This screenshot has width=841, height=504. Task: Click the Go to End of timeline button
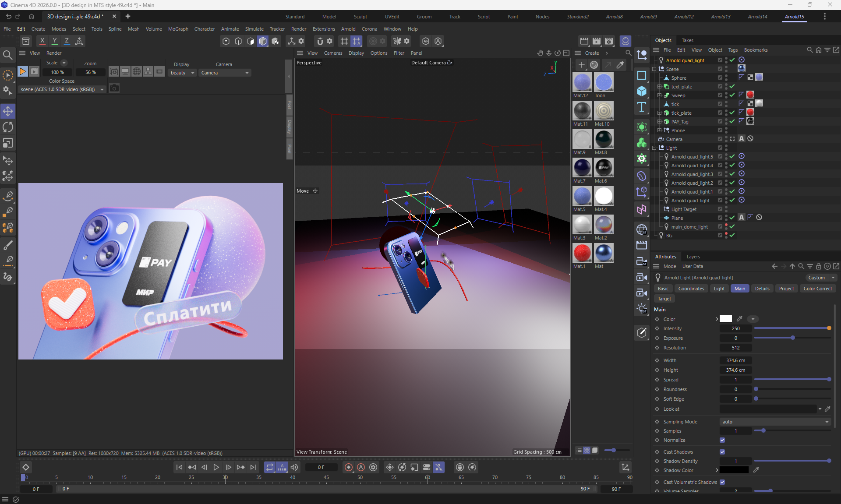(253, 467)
